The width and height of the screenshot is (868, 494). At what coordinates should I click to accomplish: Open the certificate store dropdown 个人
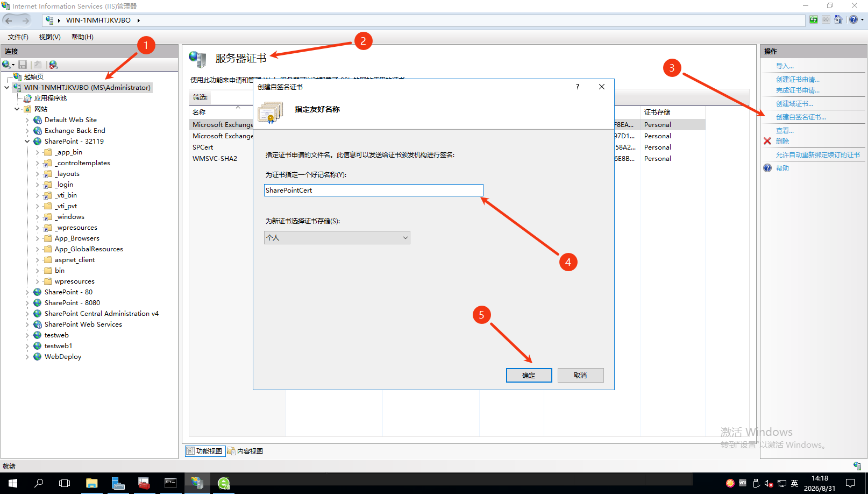[337, 237]
